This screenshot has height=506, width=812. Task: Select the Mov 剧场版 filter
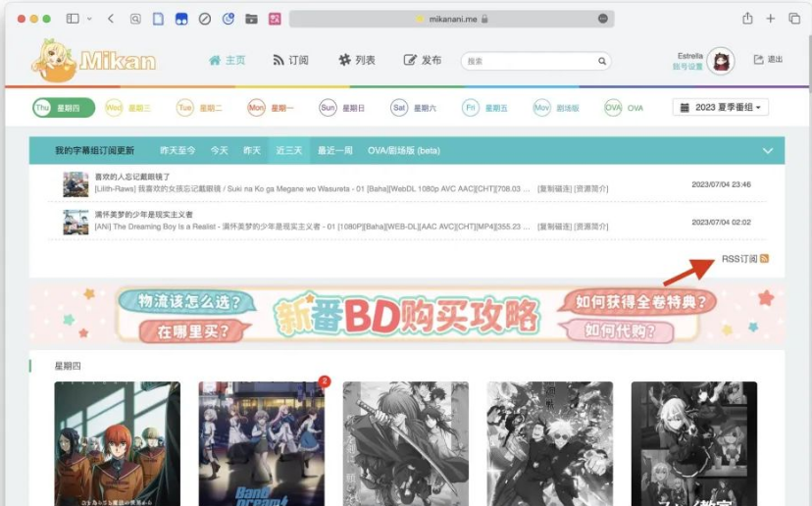(556, 108)
